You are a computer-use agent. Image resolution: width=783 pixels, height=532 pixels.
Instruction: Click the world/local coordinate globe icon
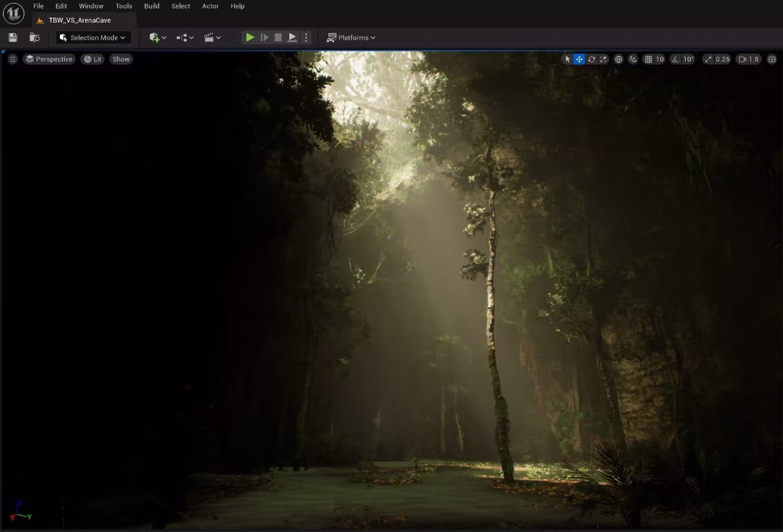618,59
